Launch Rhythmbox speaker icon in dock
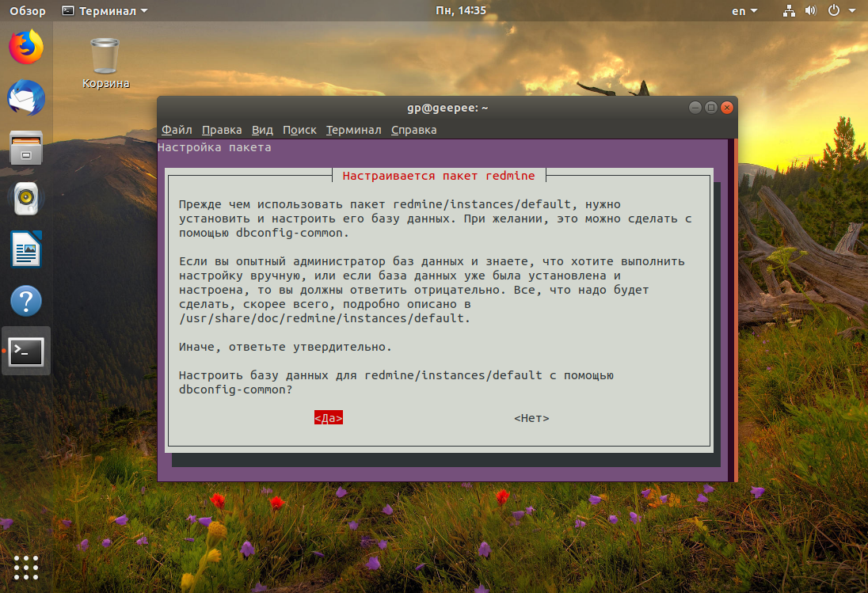868x593 pixels. [x=26, y=198]
